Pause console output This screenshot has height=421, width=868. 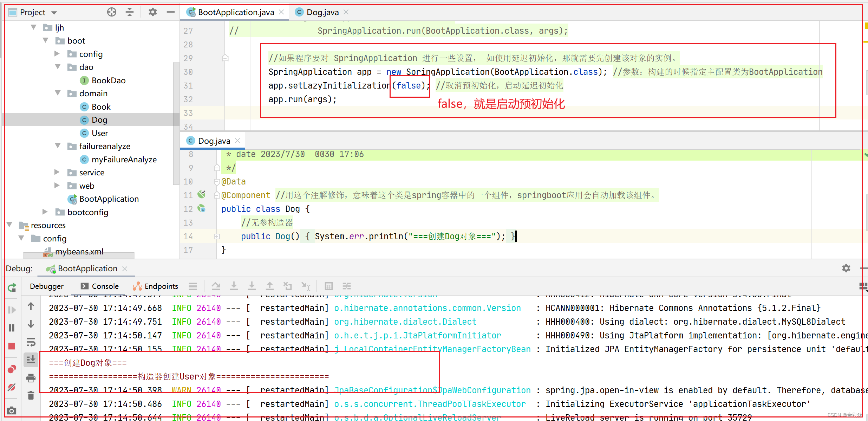coord(12,328)
